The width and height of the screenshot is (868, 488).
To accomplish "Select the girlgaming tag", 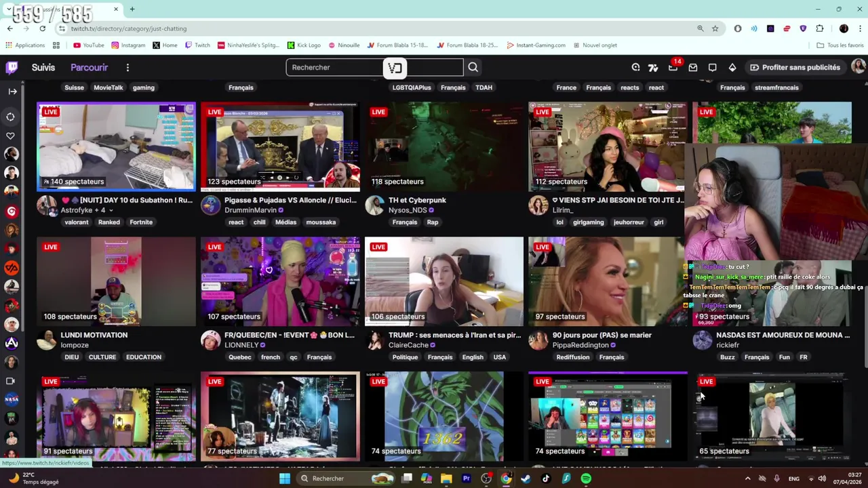I will coord(588,222).
